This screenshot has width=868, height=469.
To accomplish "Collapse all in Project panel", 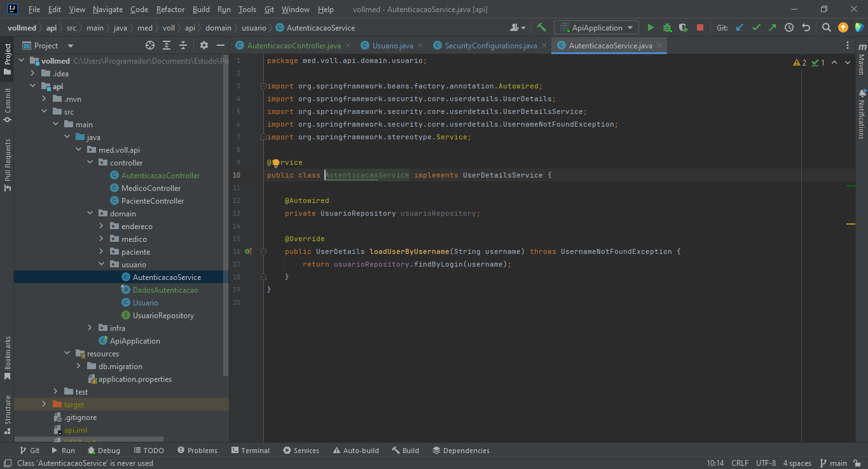I will point(183,45).
